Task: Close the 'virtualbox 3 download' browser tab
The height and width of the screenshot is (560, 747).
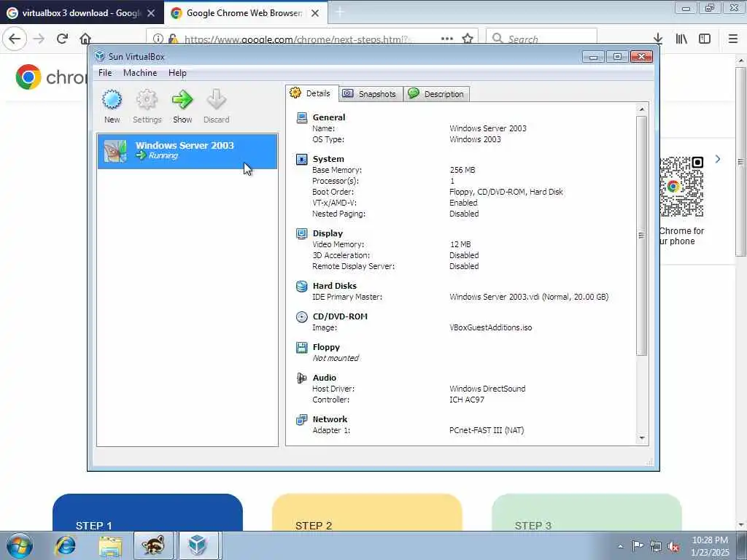Action: coord(151,13)
